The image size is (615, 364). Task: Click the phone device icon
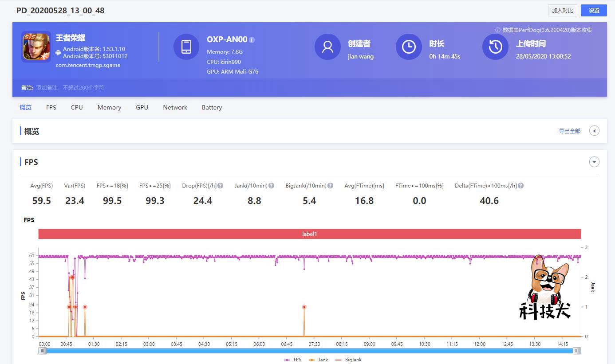point(186,47)
